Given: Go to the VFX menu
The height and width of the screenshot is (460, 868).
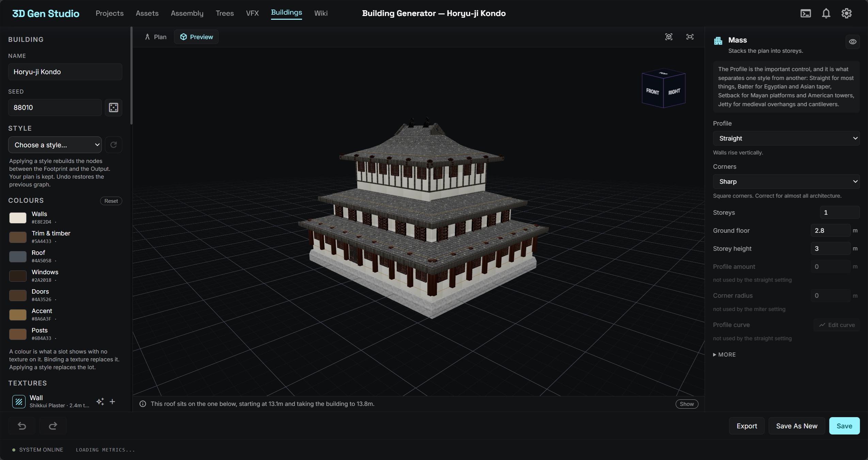Looking at the screenshot, I should pyautogui.click(x=252, y=13).
